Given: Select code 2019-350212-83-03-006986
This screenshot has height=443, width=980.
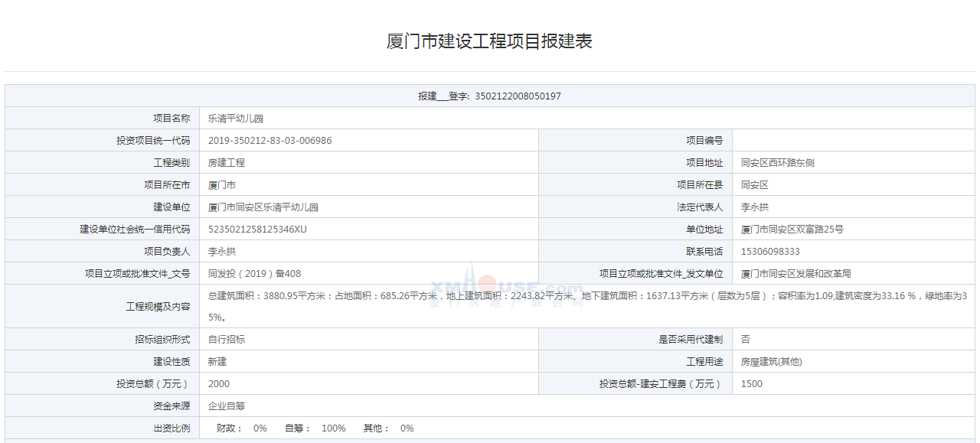Looking at the screenshot, I should [x=269, y=141].
